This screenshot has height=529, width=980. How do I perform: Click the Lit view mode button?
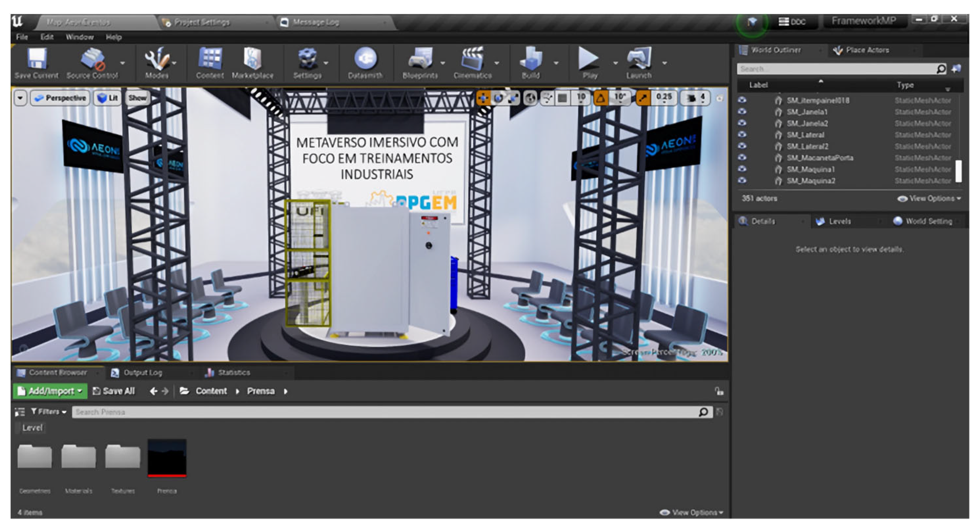pyautogui.click(x=108, y=98)
